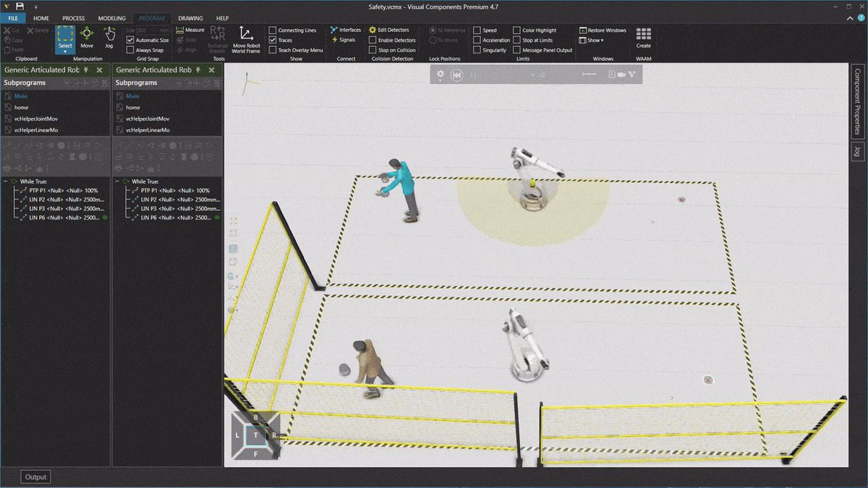
Task: Open the Show dropdown in Windows group
Action: point(591,40)
